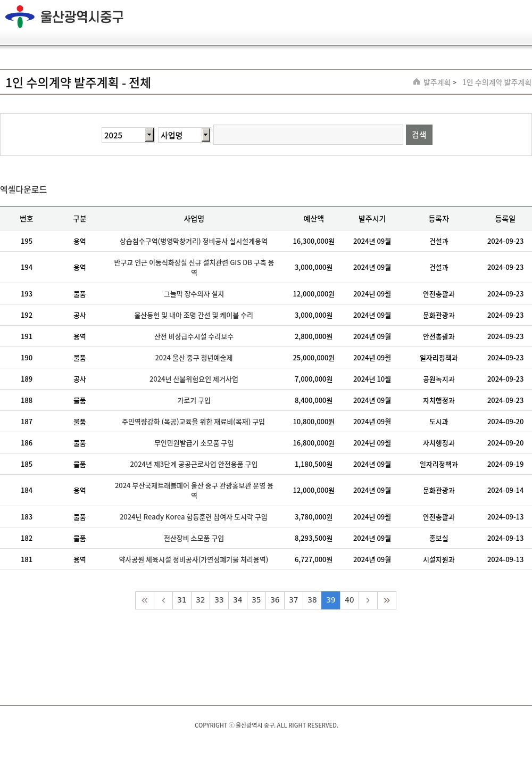Click 2024 부산국제트래블페어 관광홍보관 운영 용역 title
Screen dimensions: 532x759
(194, 491)
